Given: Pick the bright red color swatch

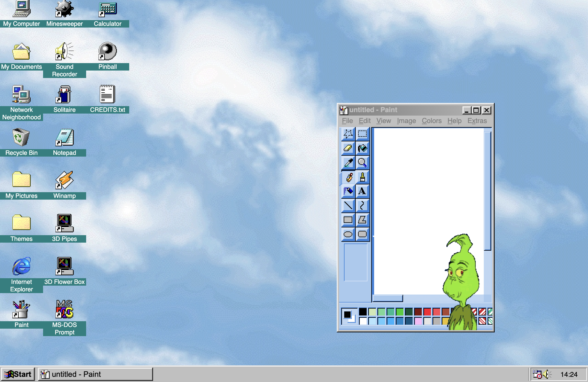Looking at the screenshot, I should click(427, 311).
